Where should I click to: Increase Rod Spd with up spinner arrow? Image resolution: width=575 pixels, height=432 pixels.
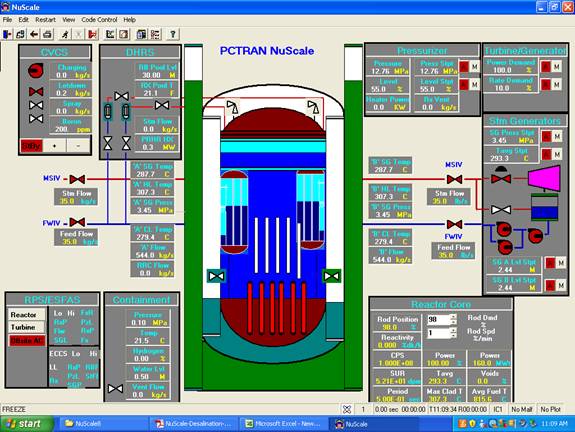click(454, 330)
